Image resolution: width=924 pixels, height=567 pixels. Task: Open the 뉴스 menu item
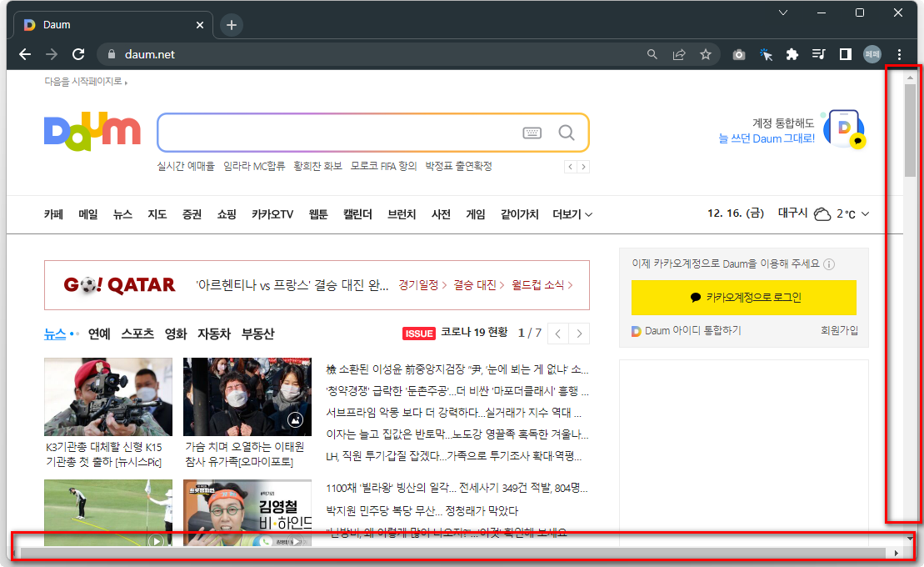pos(122,214)
